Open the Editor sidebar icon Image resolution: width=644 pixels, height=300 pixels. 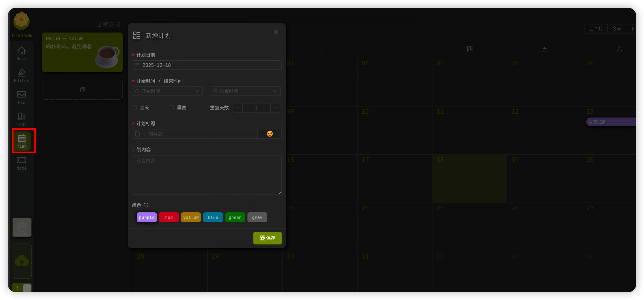click(22, 75)
